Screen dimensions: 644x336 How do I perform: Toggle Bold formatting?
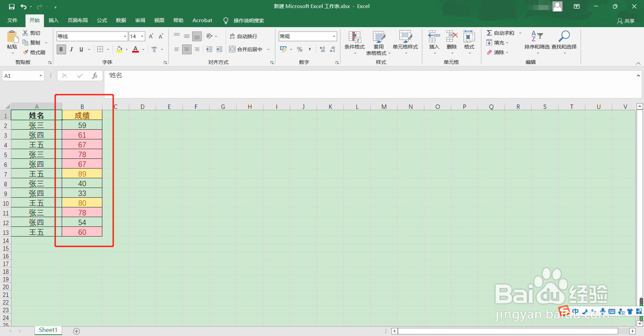[61, 49]
